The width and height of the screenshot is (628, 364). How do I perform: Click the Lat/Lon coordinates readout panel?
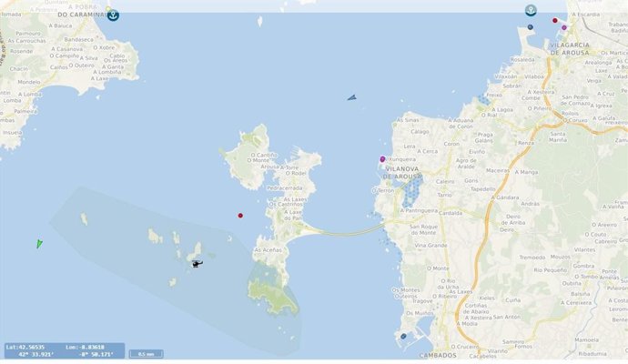(62, 350)
